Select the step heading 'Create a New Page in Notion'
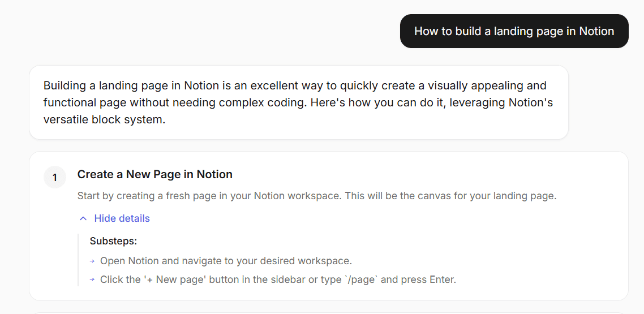Screen dimensions: 644x314 [155, 174]
